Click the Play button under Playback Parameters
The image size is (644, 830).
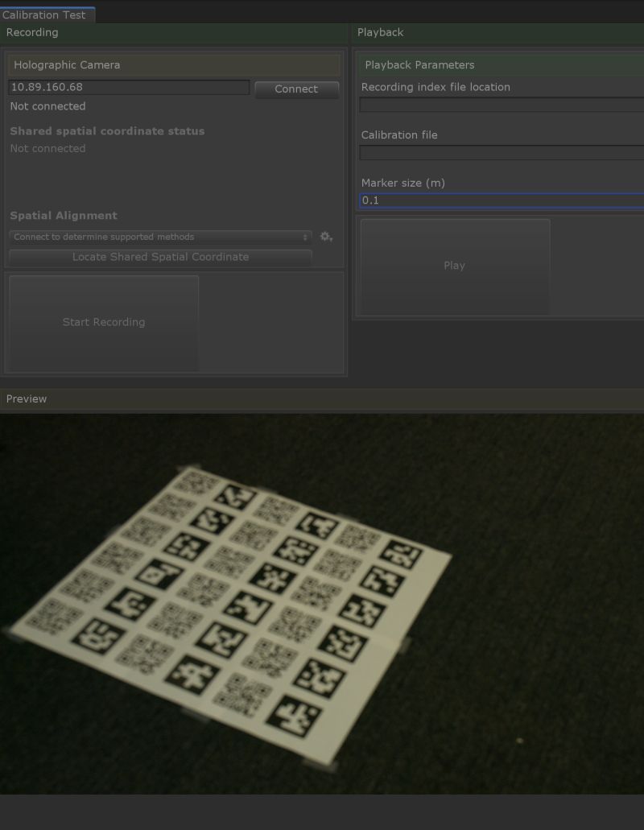click(x=454, y=265)
